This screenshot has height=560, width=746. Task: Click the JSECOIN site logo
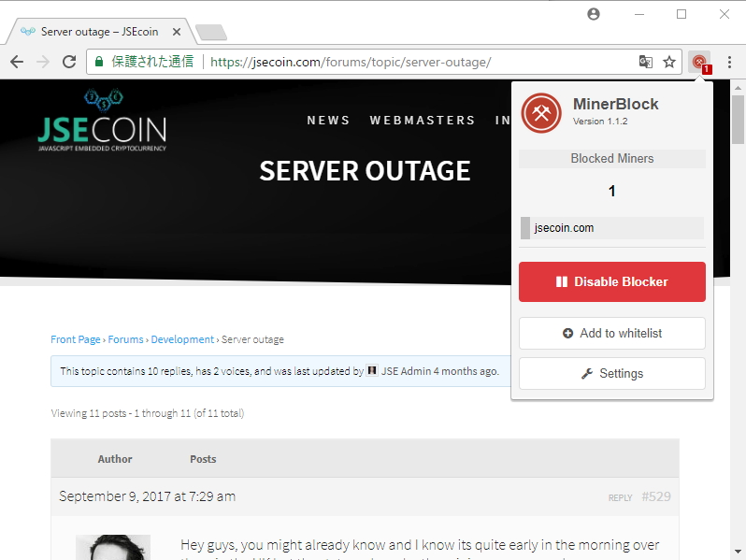click(x=102, y=121)
